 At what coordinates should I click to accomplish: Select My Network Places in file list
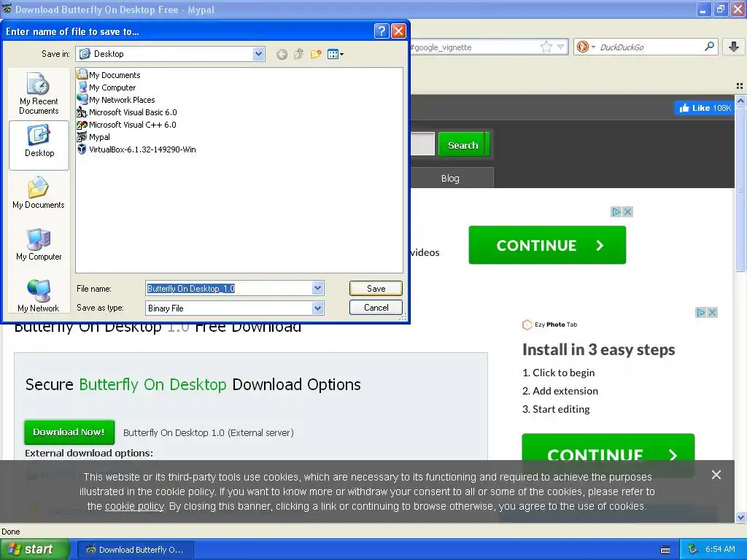tap(116, 99)
